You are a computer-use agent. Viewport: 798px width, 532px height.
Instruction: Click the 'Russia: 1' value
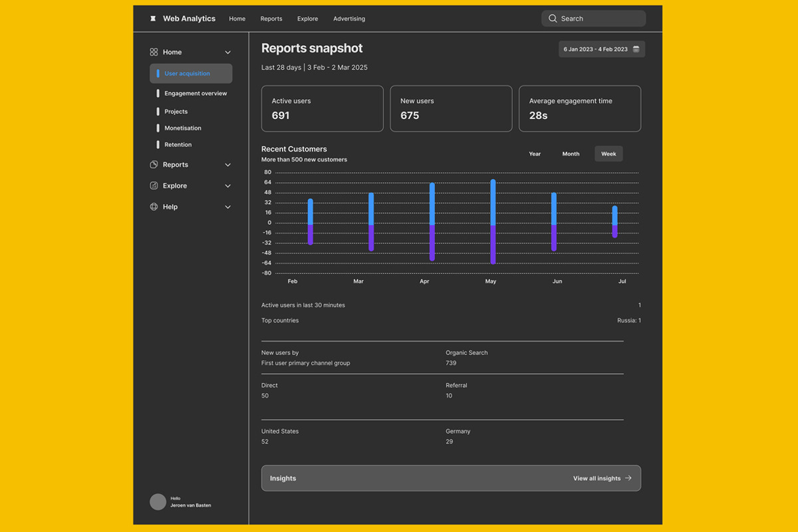click(629, 321)
